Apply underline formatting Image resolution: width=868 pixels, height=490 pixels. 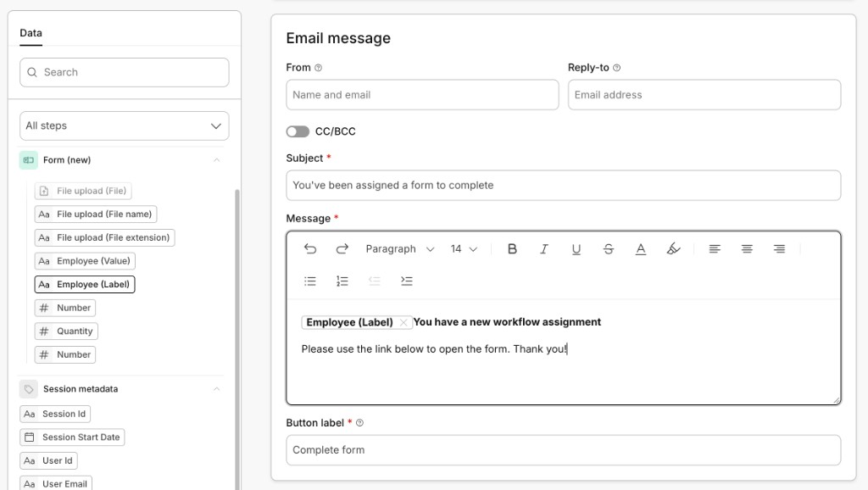(x=576, y=249)
